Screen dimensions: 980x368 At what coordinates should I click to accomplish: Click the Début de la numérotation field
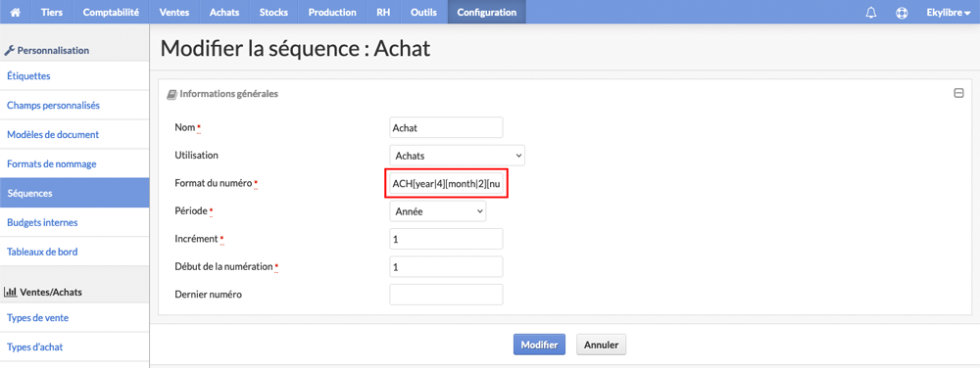pos(446,266)
